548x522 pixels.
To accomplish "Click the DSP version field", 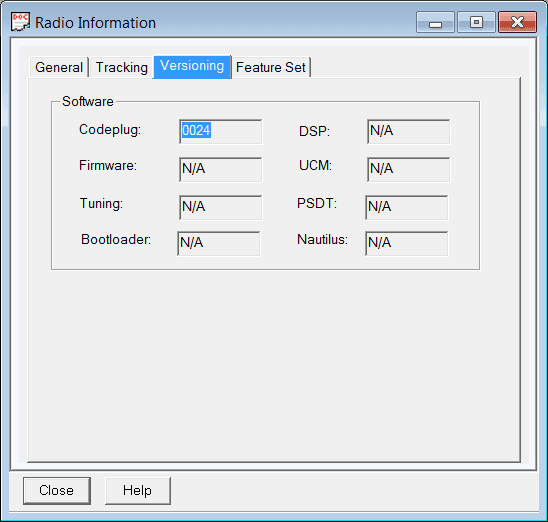I will click(x=409, y=131).
